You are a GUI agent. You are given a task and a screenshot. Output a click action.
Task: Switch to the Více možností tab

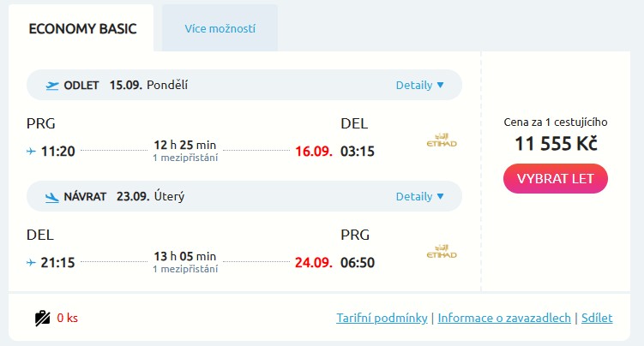tap(220, 28)
